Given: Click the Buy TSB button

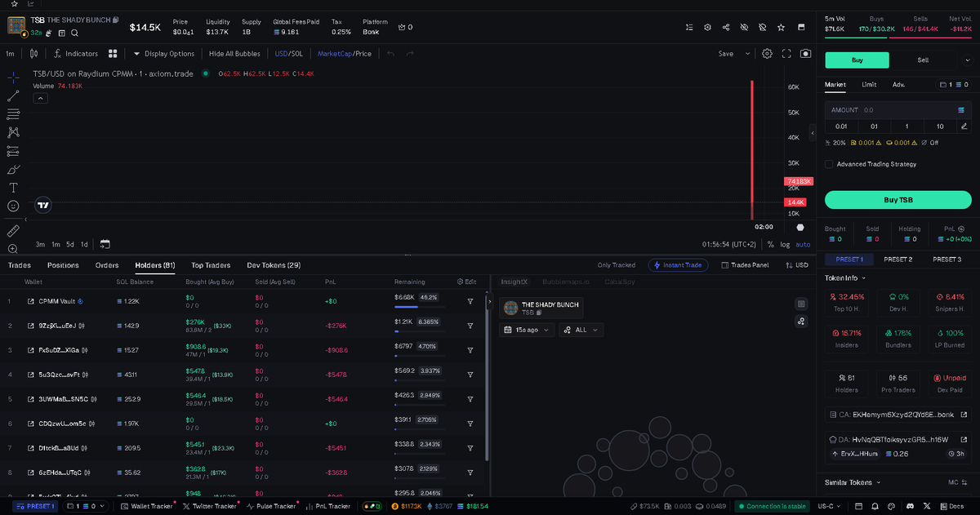Looking at the screenshot, I should [898, 200].
